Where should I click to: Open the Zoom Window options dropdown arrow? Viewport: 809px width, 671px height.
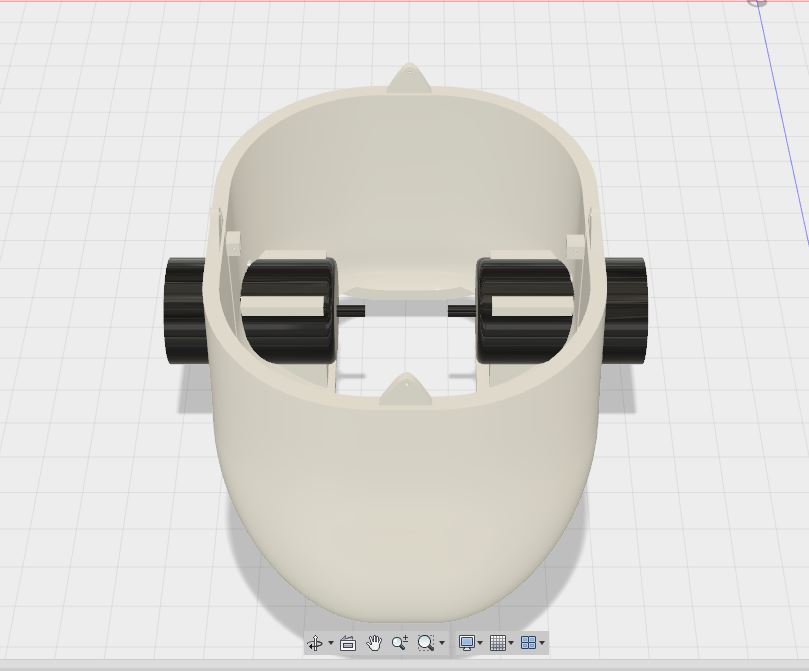click(x=442, y=643)
